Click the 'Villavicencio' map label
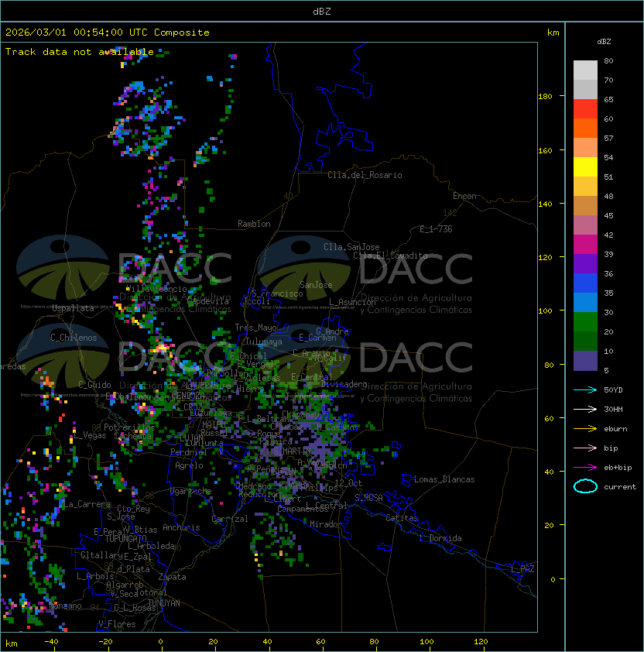 [156, 289]
